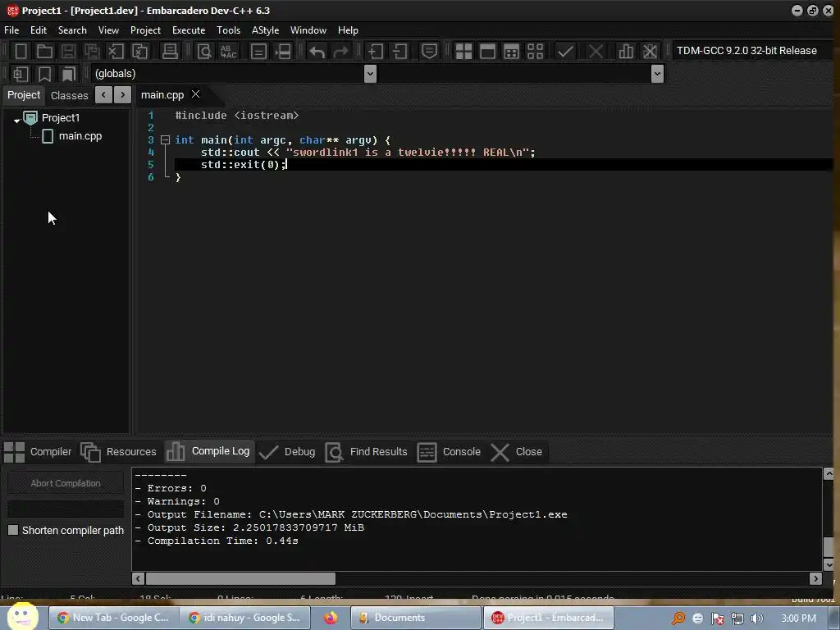
Task: Open the Compiler bottom tab
Action: (38, 452)
